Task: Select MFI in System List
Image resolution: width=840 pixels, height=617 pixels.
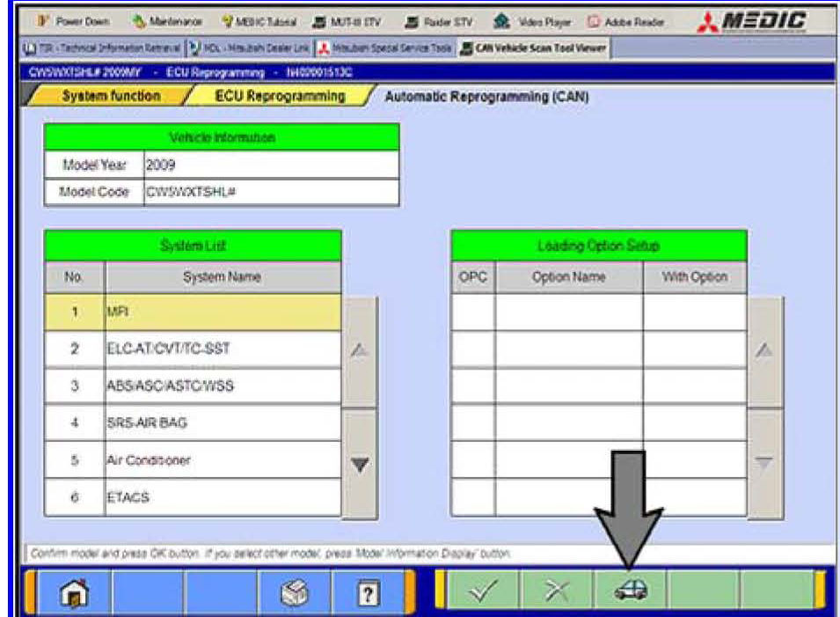Action: click(223, 312)
